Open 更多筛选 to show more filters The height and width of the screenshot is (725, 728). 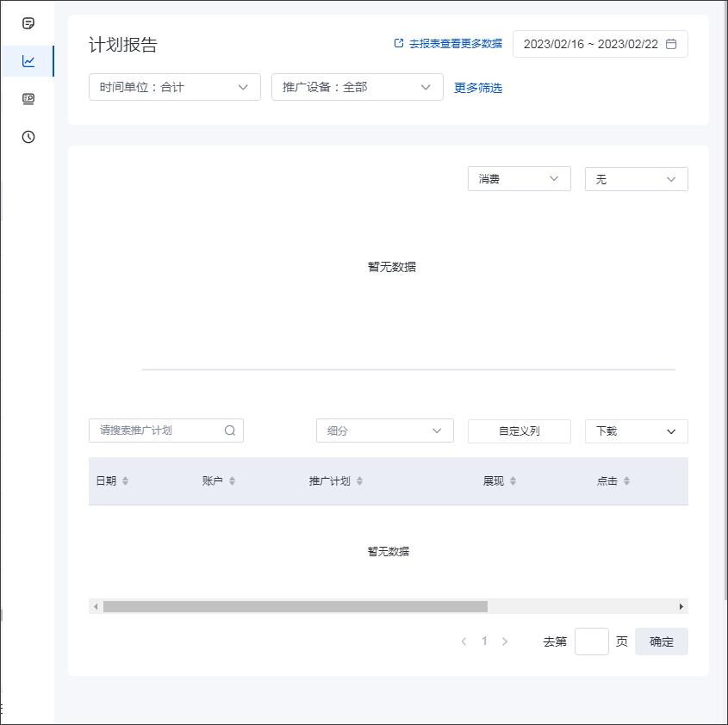pos(477,87)
